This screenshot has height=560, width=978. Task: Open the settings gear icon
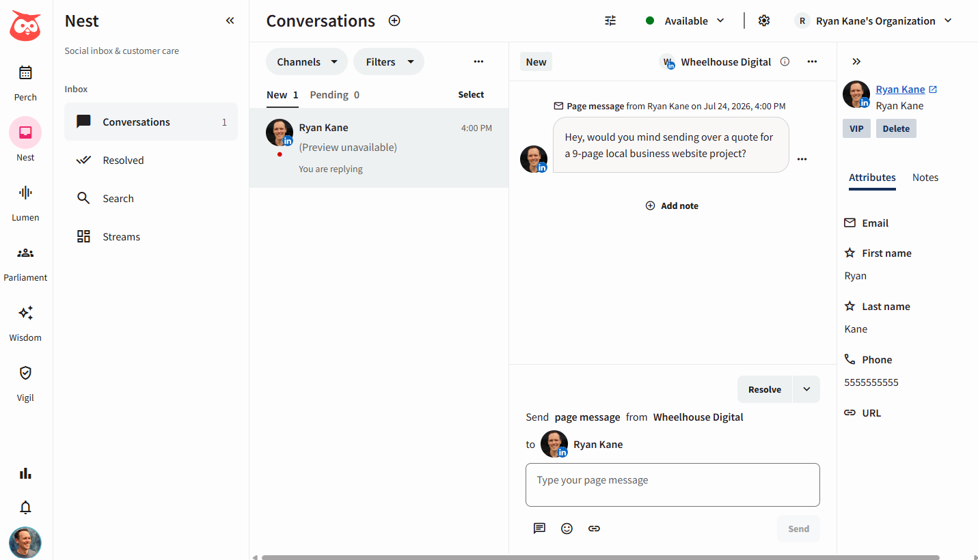click(x=764, y=20)
